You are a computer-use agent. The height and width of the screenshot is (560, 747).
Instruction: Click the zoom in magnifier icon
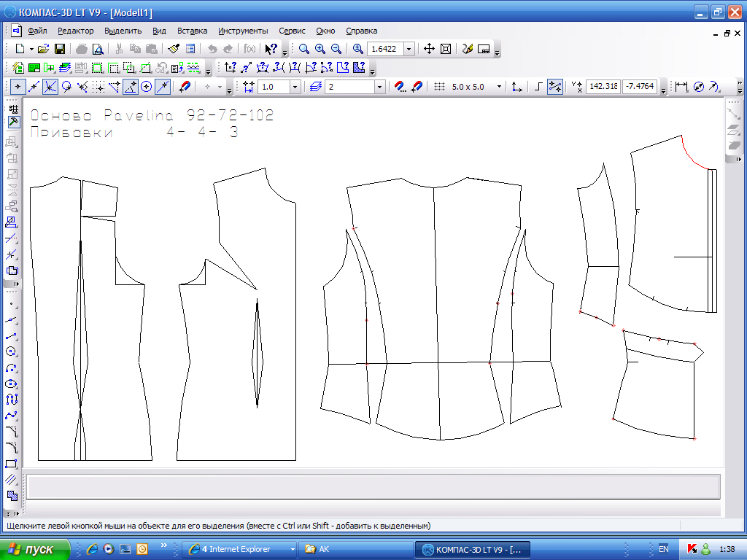click(x=320, y=49)
